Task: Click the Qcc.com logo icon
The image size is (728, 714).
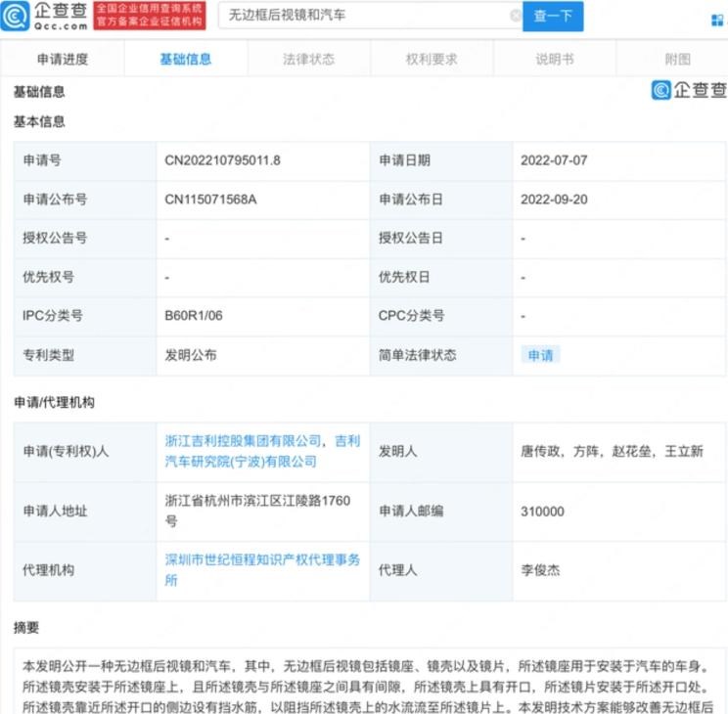Action: [x=16, y=16]
